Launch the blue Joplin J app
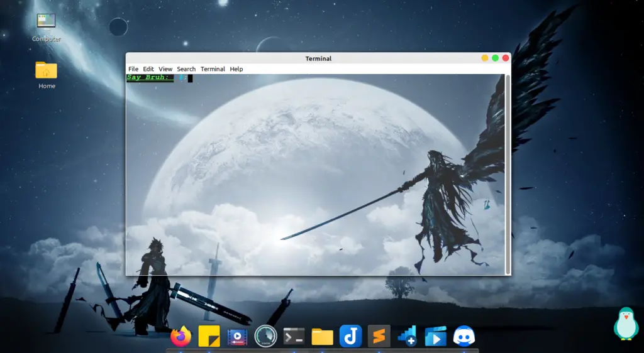The image size is (644, 353). [351, 337]
